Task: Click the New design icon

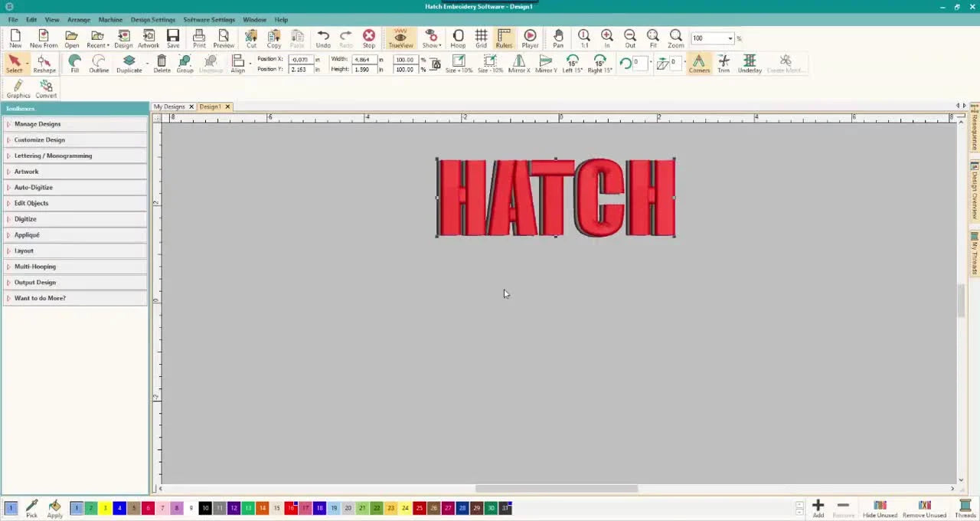Action: tap(15, 38)
